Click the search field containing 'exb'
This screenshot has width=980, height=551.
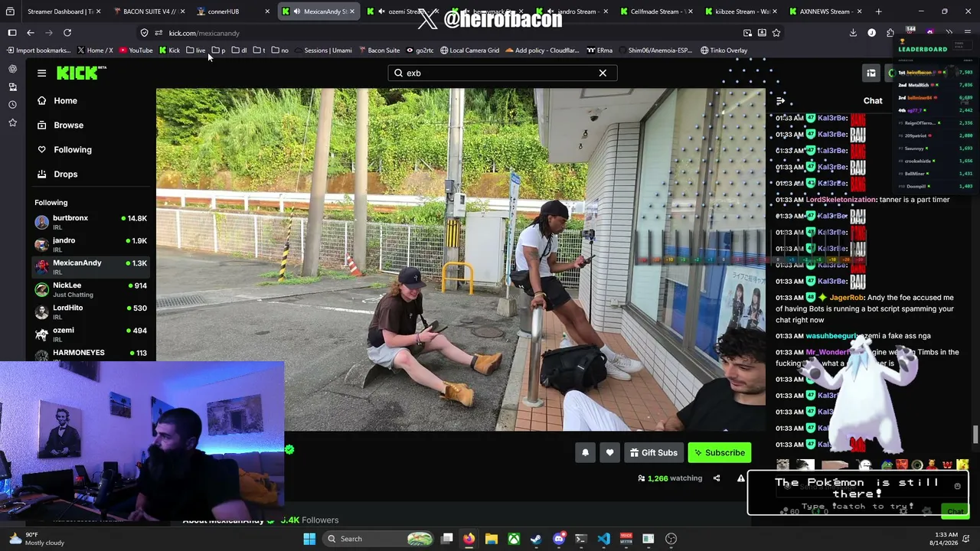502,73
